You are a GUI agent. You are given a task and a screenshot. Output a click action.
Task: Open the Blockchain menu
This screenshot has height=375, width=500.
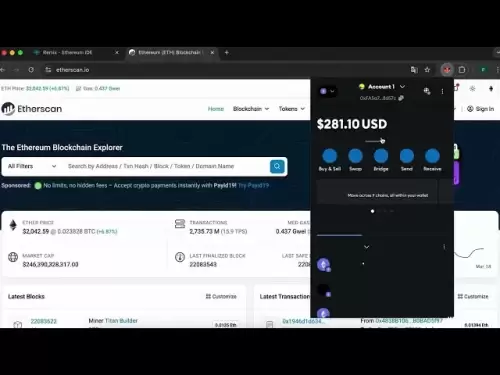pyautogui.click(x=251, y=109)
